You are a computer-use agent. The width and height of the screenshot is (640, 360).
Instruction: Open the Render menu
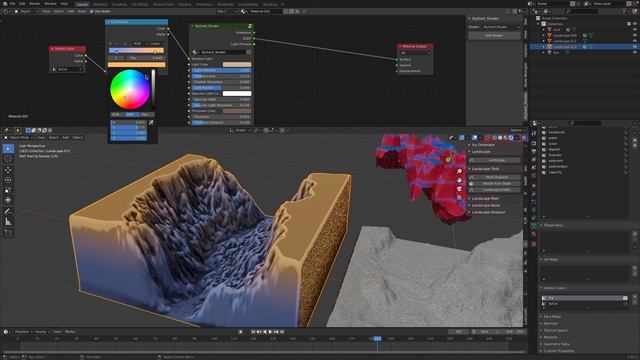coord(35,4)
